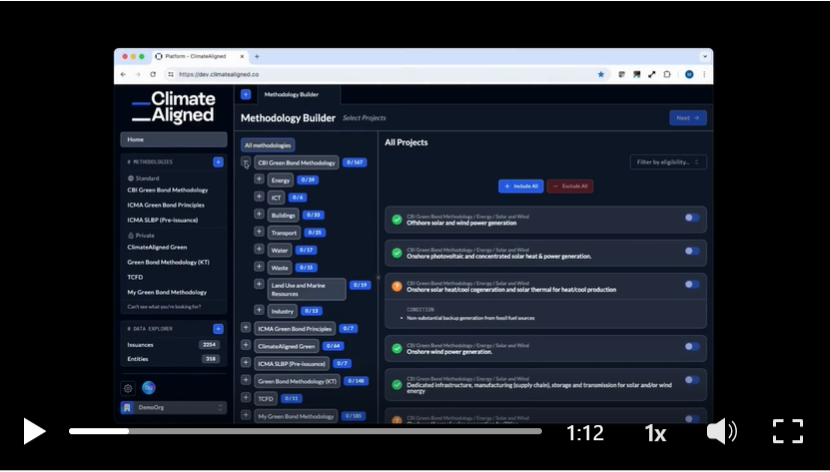Expand the ICT category
This screenshot has width=830, height=472.
(x=259, y=197)
